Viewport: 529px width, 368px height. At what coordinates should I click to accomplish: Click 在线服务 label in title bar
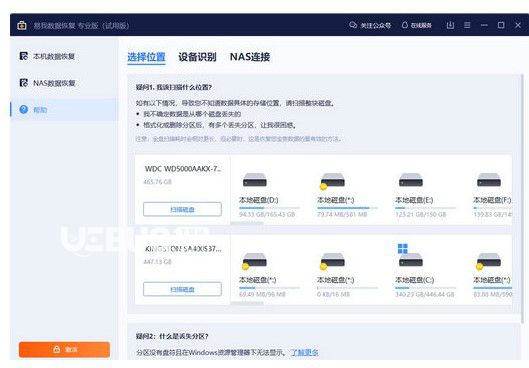[x=421, y=25]
